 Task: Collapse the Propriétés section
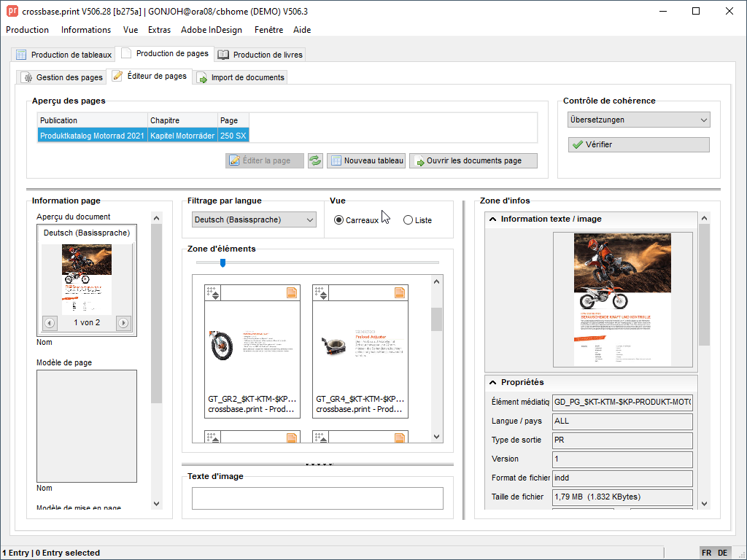tap(493, 382)
